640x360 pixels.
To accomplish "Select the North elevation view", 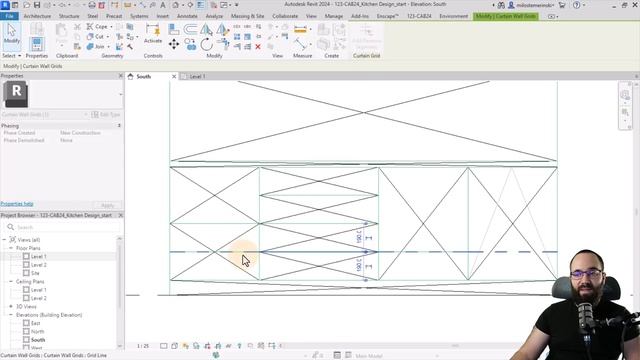I will (x=38, y=331).
